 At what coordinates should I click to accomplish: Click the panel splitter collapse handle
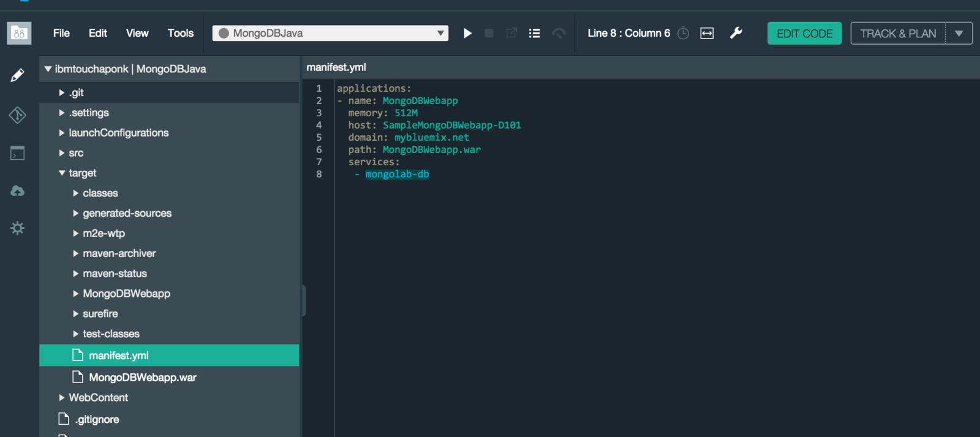click(304, 301)
